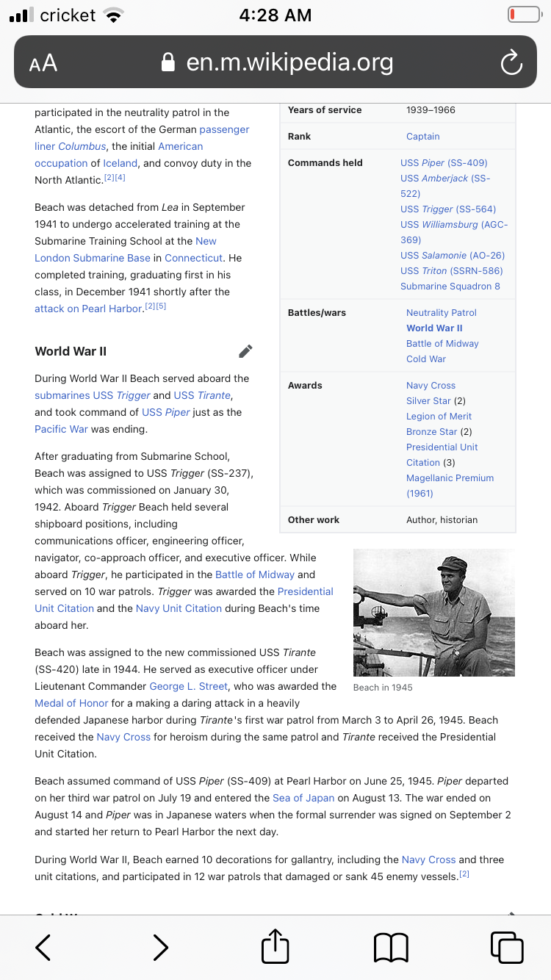Open USS Amberjack (SS-522) link

pyautogui.click(x=445, y=186)
